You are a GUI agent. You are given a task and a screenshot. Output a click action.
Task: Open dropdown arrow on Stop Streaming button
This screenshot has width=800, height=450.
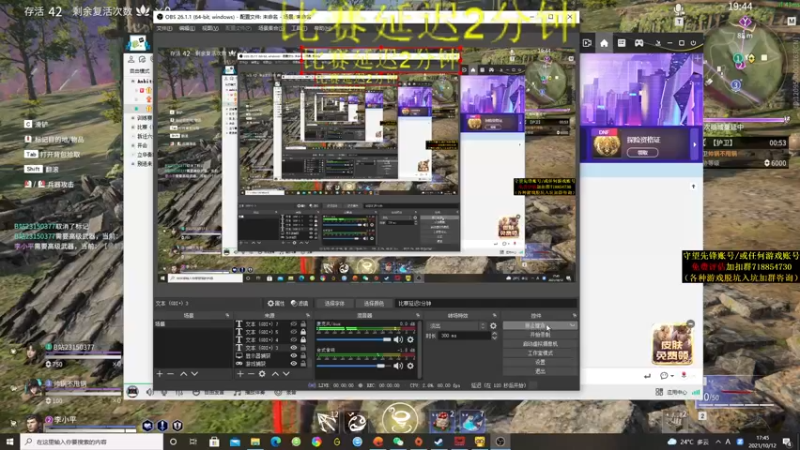click(x=572, y=326)
